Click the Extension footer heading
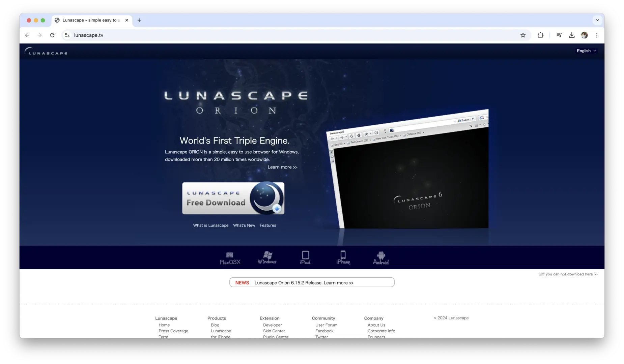Image resolution: width=624 pixels, height=364 pixels. click(269, 318)
